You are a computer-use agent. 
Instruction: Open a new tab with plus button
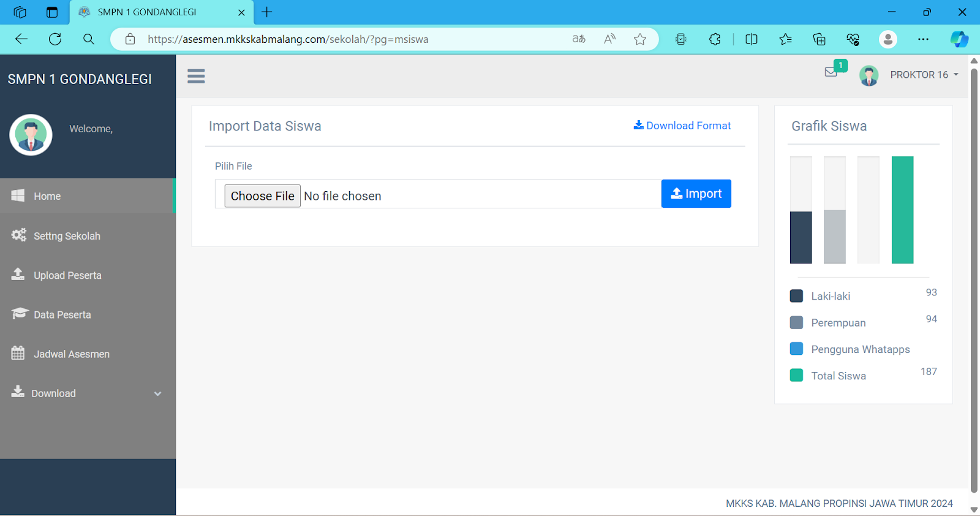point(267,12)
